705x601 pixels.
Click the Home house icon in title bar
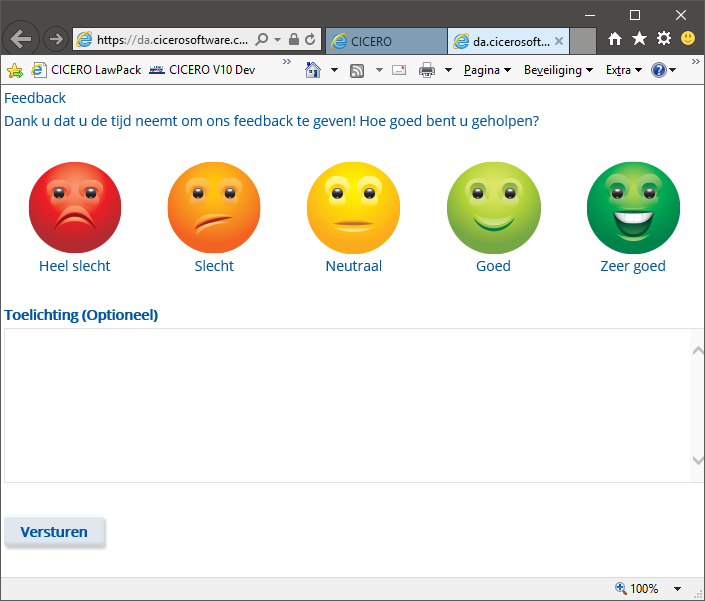click(615, 39)
